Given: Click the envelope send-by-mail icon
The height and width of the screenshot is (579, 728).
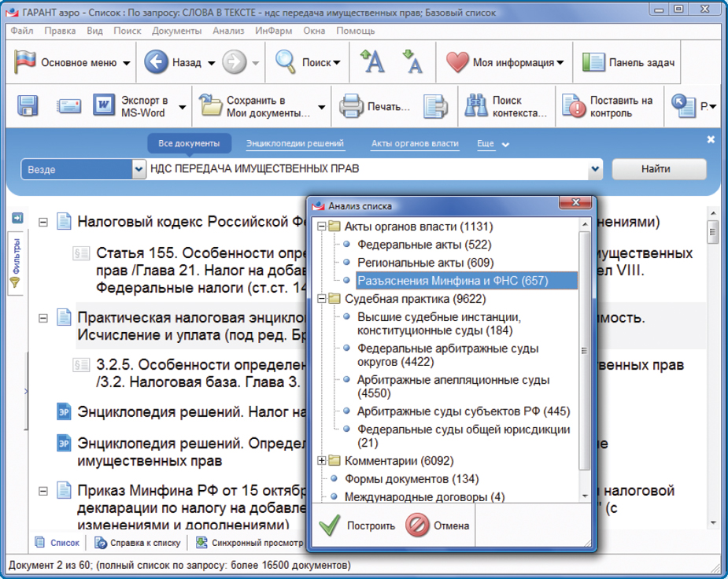Looking at the screenshot, I should (x=69, y=106).
